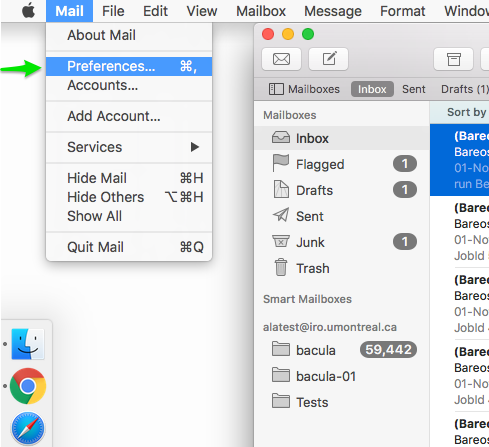Click the Mailboxes section header in sidebar
Screen dimensions: 489x447
290,115
